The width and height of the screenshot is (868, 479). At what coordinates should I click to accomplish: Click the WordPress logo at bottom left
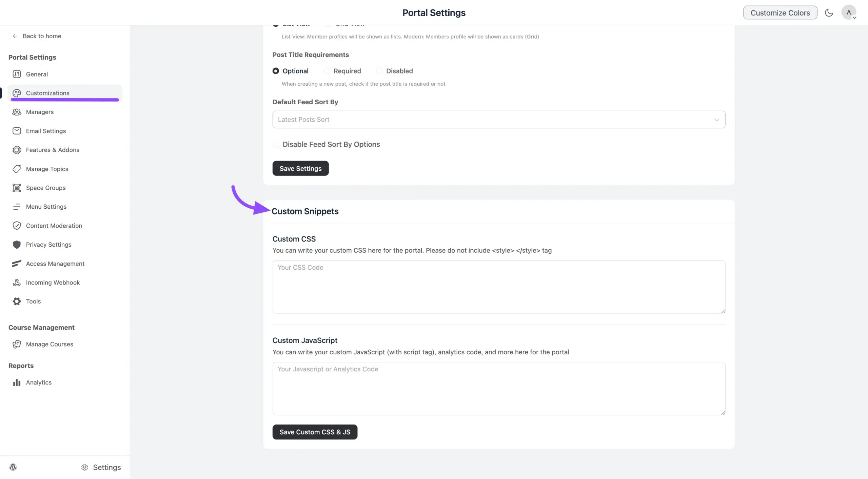[13, 467]
